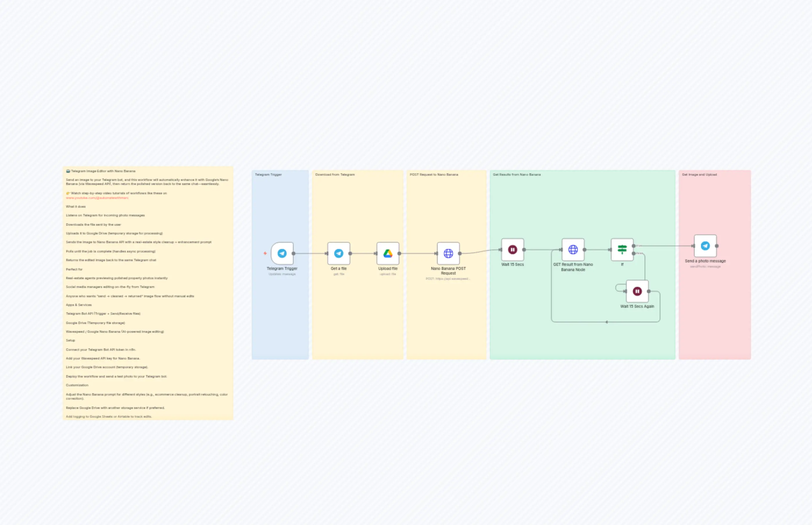Click the globe icon on the GET Result node
This screenshot has width=812, height=525.
tap(574, 250)
